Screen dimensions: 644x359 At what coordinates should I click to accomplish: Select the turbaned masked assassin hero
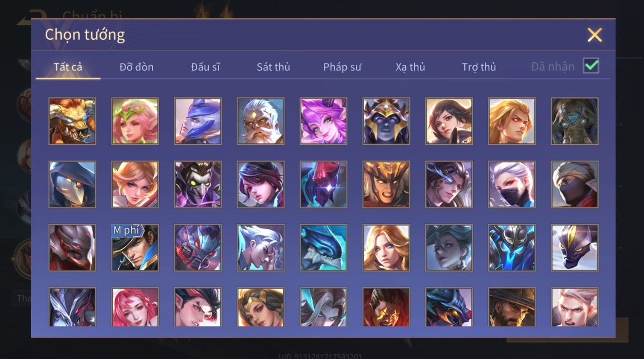pyautogui.click(x=574, y=184)
